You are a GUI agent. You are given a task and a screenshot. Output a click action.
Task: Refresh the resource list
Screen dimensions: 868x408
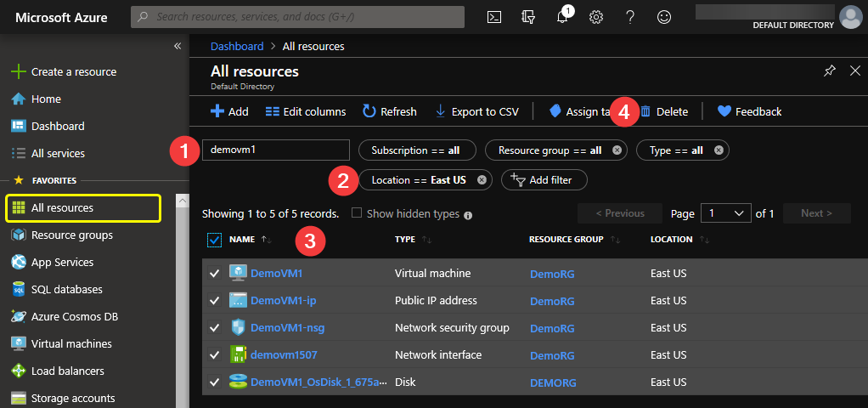(x=390, y=111)
